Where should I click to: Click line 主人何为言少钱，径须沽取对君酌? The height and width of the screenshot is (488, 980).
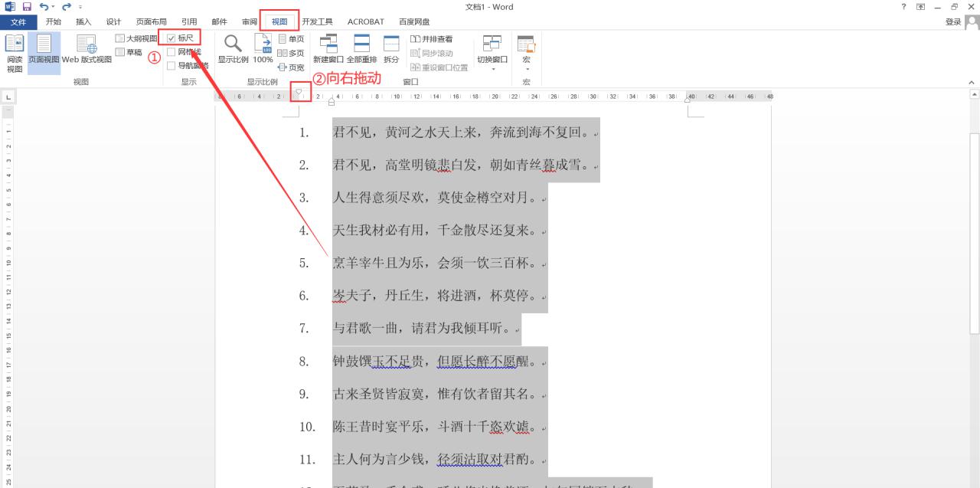[437, 460]
